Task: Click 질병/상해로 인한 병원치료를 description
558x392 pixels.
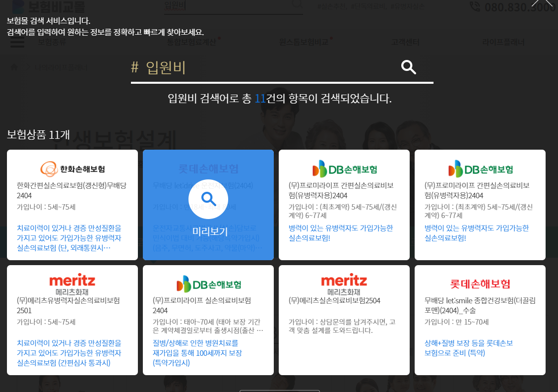Action: tap(197, 353)
